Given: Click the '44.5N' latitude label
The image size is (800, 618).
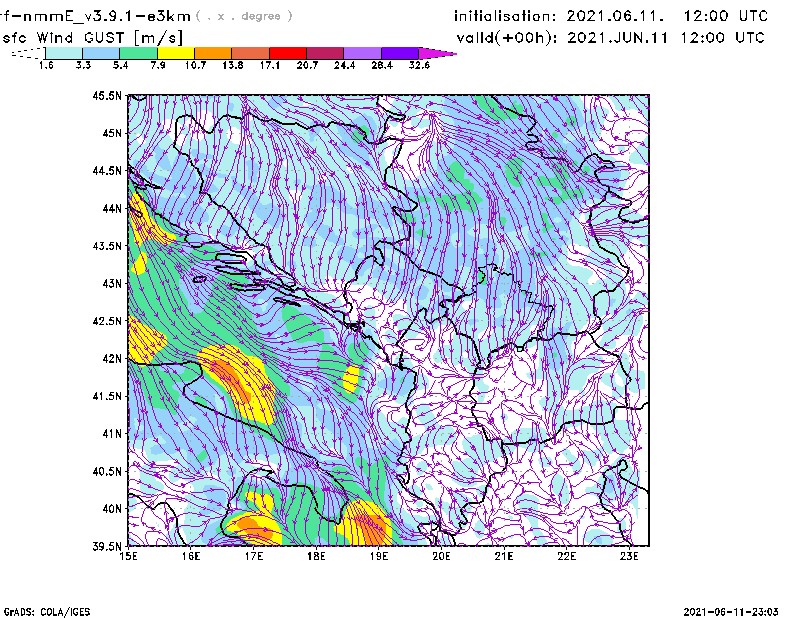Looking at the screenshot, I should tap(107, 170).
